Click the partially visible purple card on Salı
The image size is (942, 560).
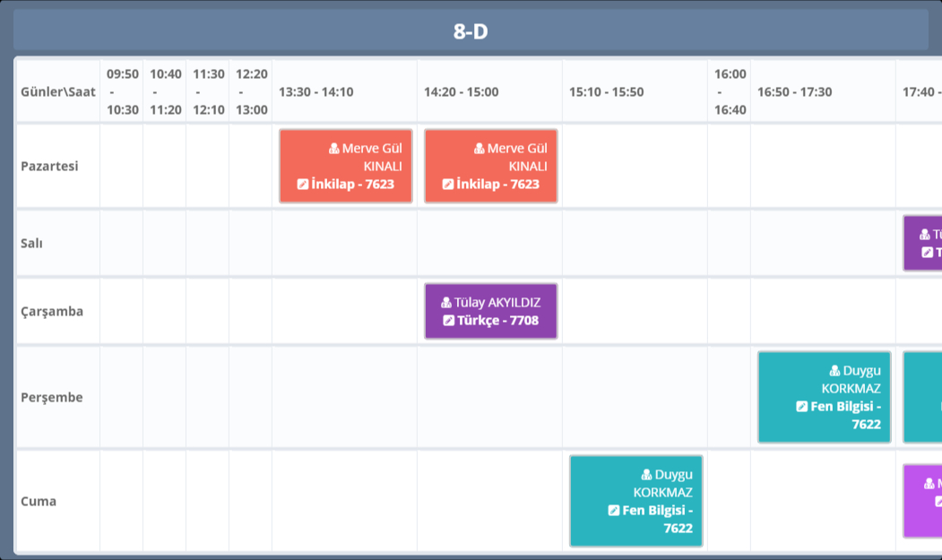click(922, 243)
